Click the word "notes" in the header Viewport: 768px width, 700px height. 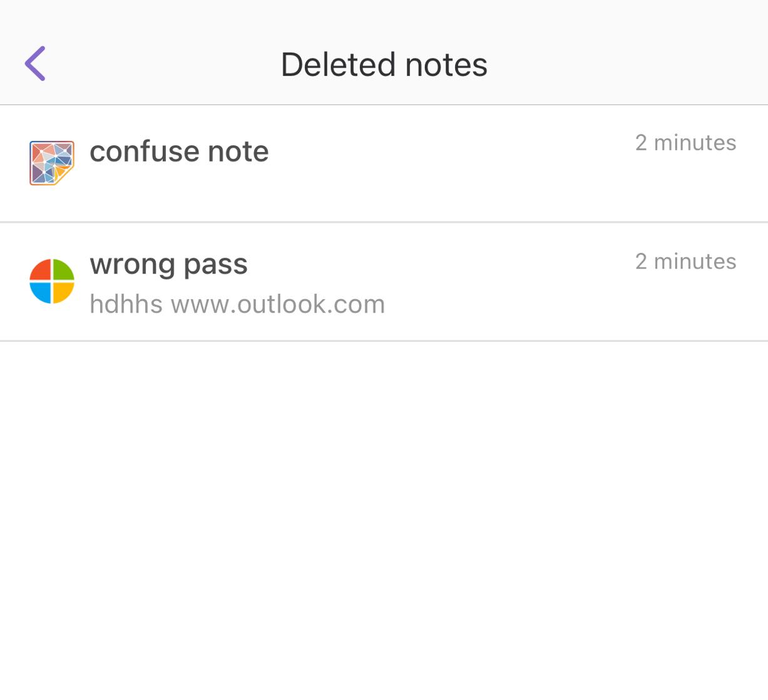(x=446, y=64)
